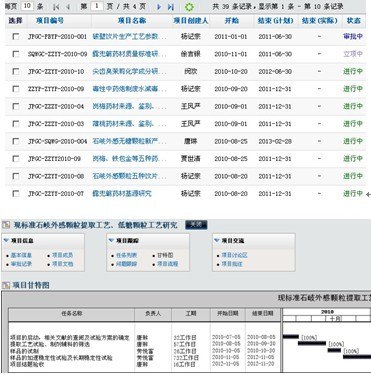Jump to last page arrow
The width and height of the screenshot is (371, 375).
tap(171, 7)
